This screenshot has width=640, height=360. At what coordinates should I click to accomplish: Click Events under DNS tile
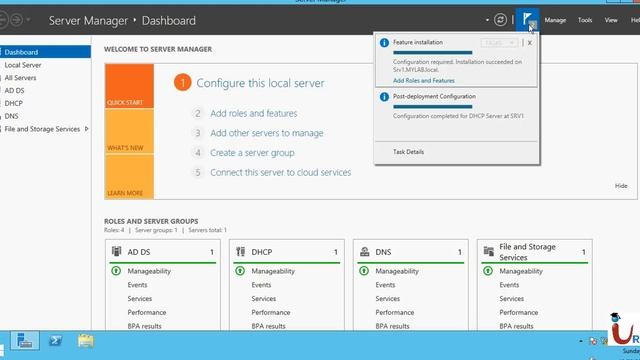tap(385, 285)
